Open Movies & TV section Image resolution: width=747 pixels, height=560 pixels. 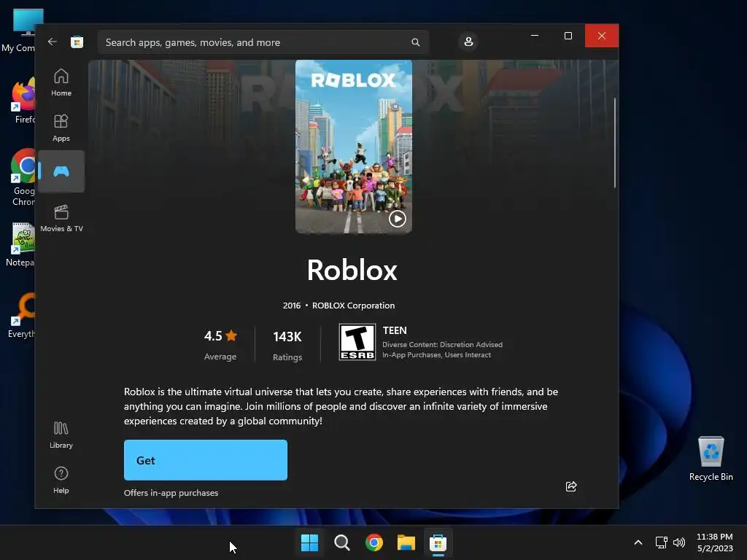coord(61,218)
